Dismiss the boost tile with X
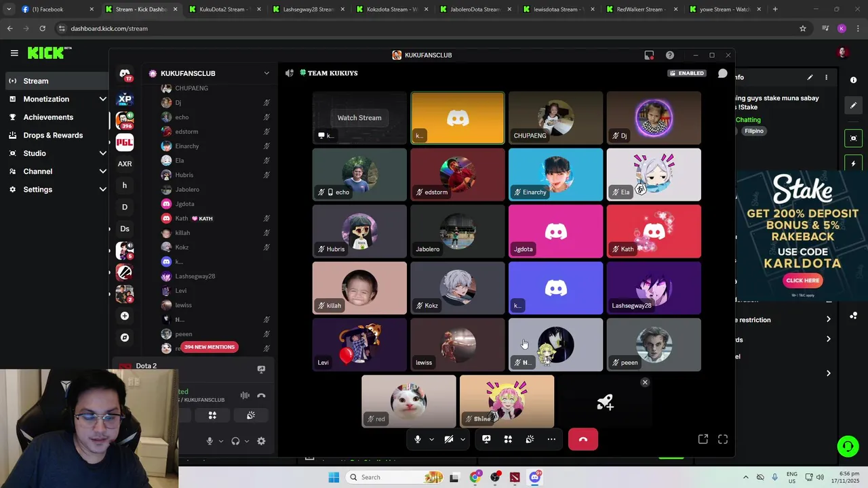The image size is (868, 488). (645, 382)
